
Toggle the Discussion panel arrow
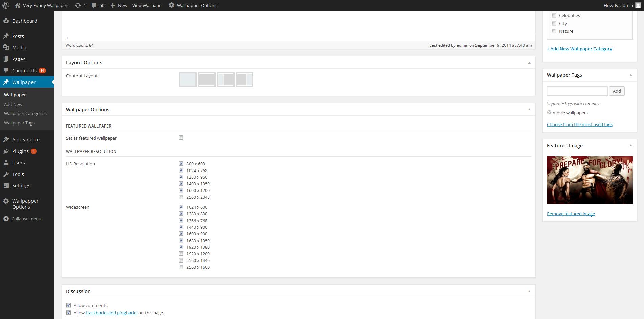pyautogui.click(x=529, y=291)
